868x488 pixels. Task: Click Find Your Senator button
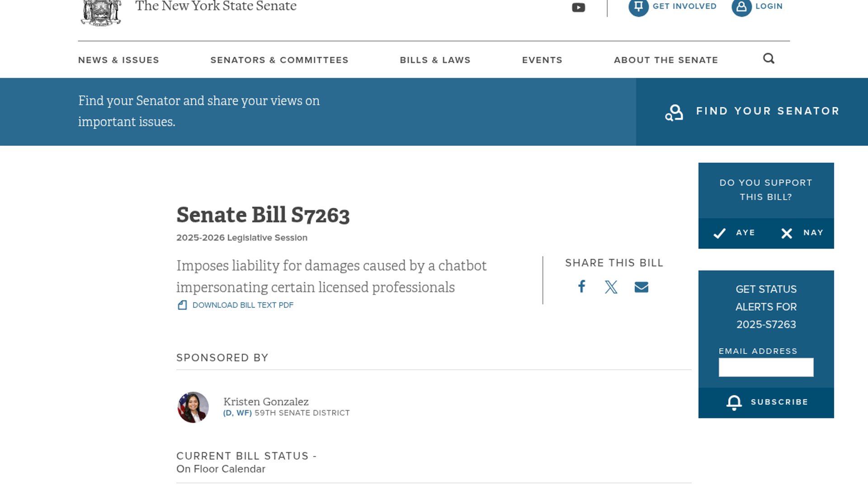point(752,112)
